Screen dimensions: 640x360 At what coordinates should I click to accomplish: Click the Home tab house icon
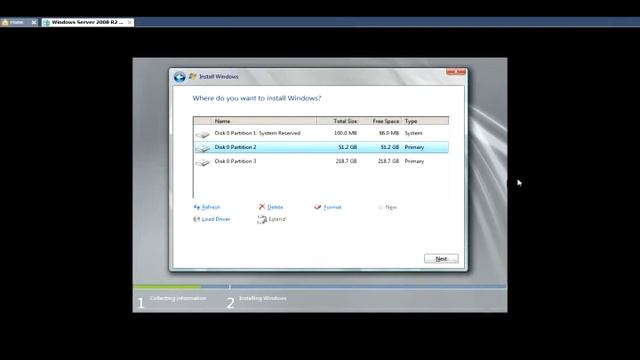[x=5, y=22]
